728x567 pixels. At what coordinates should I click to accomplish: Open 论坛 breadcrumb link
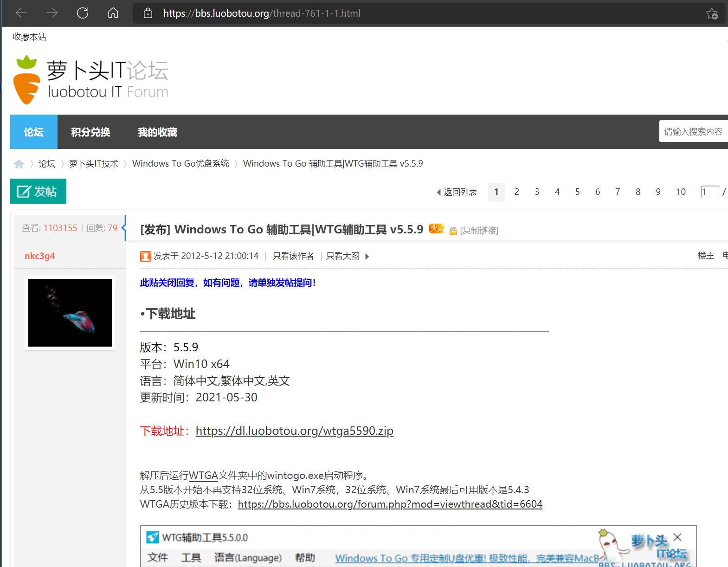47,164
